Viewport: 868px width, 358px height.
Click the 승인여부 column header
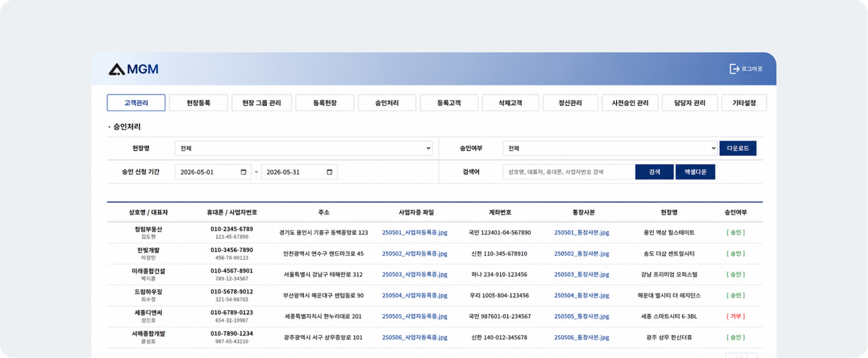point(736,212)
